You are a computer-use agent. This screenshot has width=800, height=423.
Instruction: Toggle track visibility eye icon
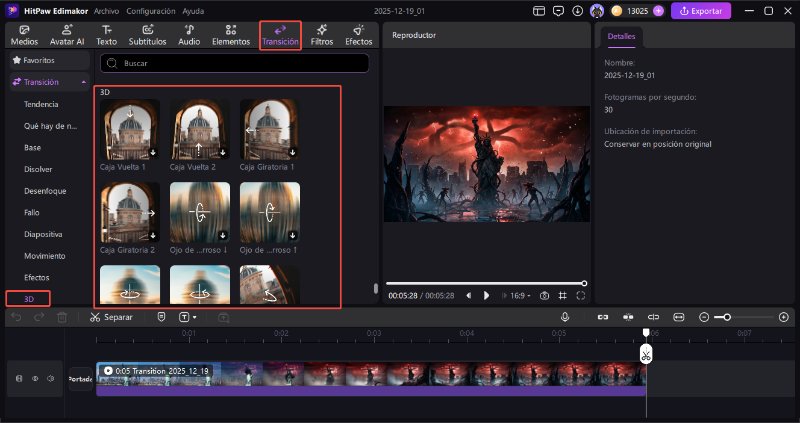pos(35,379)
